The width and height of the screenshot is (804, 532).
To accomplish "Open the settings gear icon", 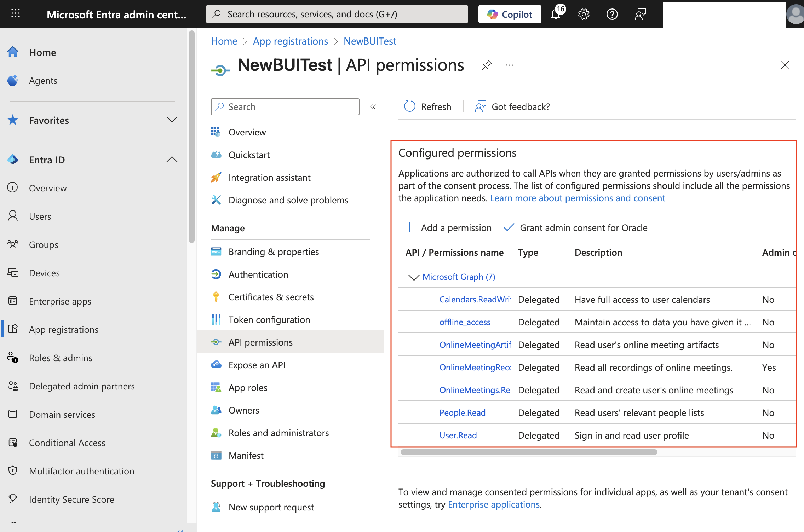I will point(584,14).
